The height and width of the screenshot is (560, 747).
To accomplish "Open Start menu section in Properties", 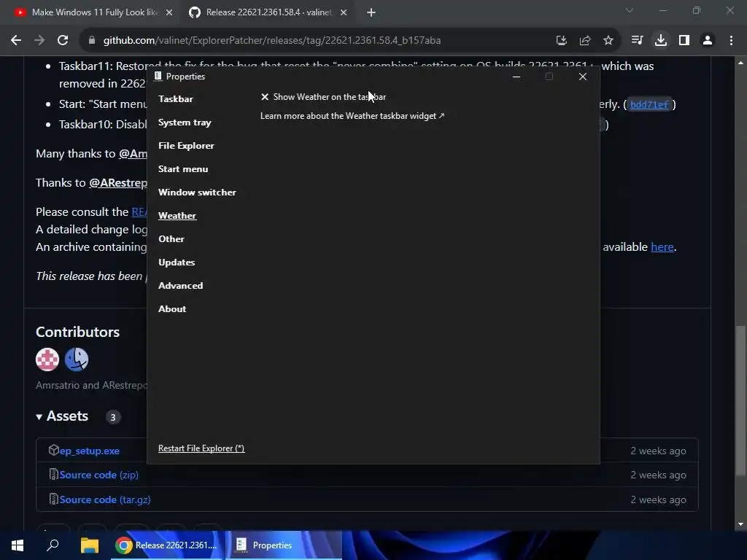I will (183, 169).
